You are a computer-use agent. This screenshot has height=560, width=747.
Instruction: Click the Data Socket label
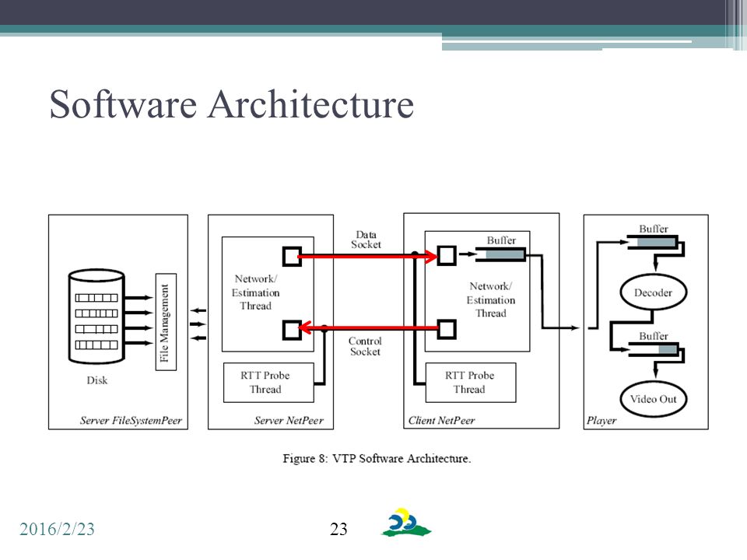point(366,240)
